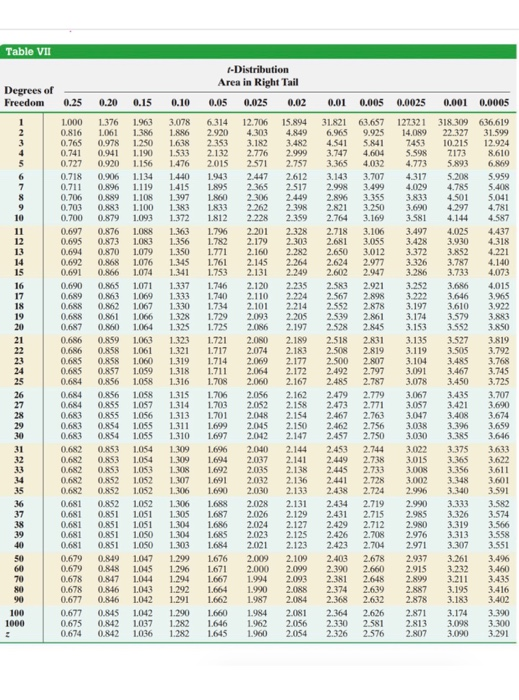Image resolution: width=519 pixels, height=700 pixels.
Task: Click the "t-Distribution" heading
Action: pyautogui.click(x=257, y=70)
